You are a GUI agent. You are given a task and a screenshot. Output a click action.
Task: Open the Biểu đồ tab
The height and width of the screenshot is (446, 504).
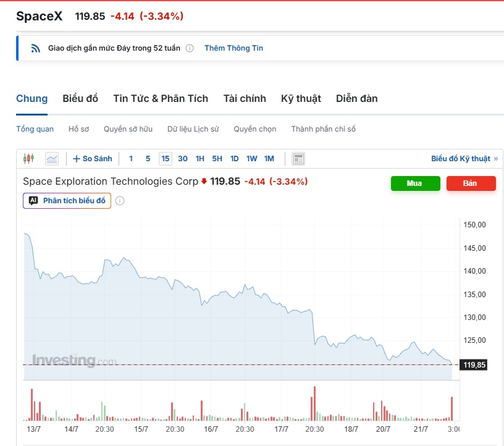pos(80,98)
